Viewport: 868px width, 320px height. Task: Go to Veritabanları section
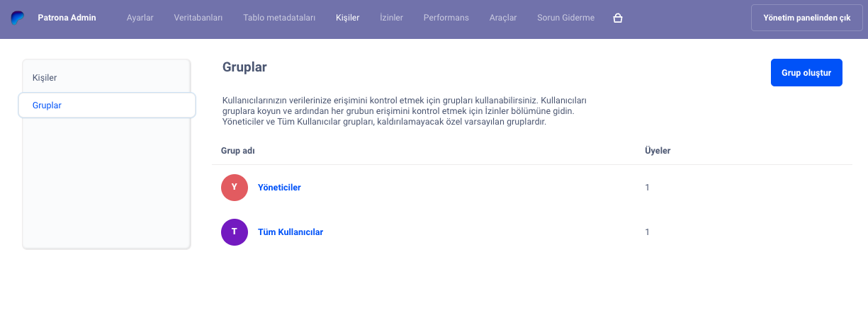pos(198,18)
